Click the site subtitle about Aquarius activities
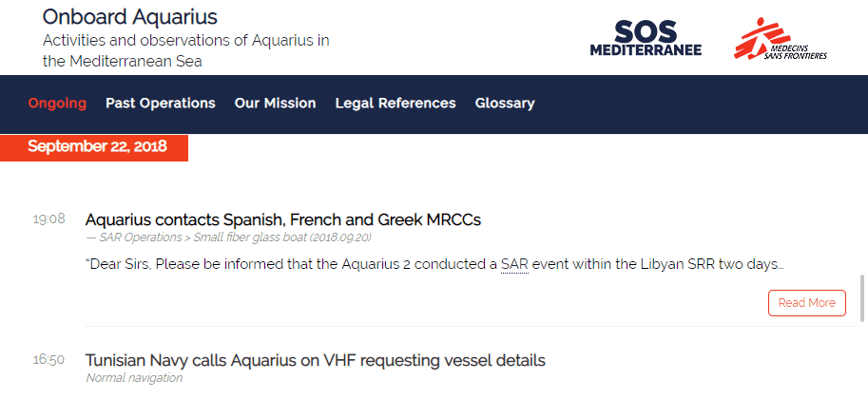The width and height of the screenshot is (868, 399). coord(186,51)
